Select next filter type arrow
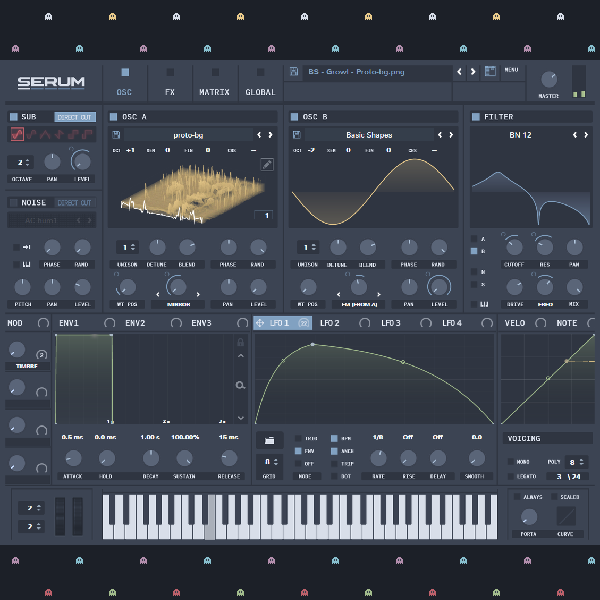This screenshot has width=600, height=600. tap(586, 135)
